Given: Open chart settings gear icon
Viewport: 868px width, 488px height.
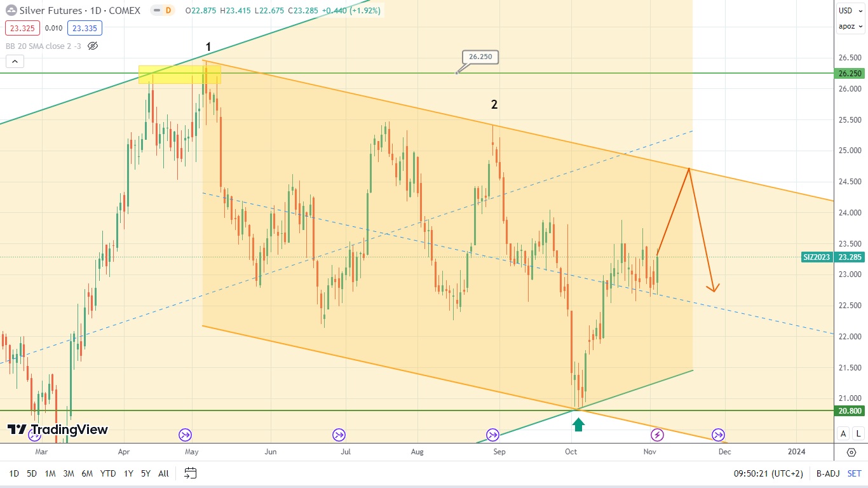Looking at the screenshot, I should (x=851, y=452).
